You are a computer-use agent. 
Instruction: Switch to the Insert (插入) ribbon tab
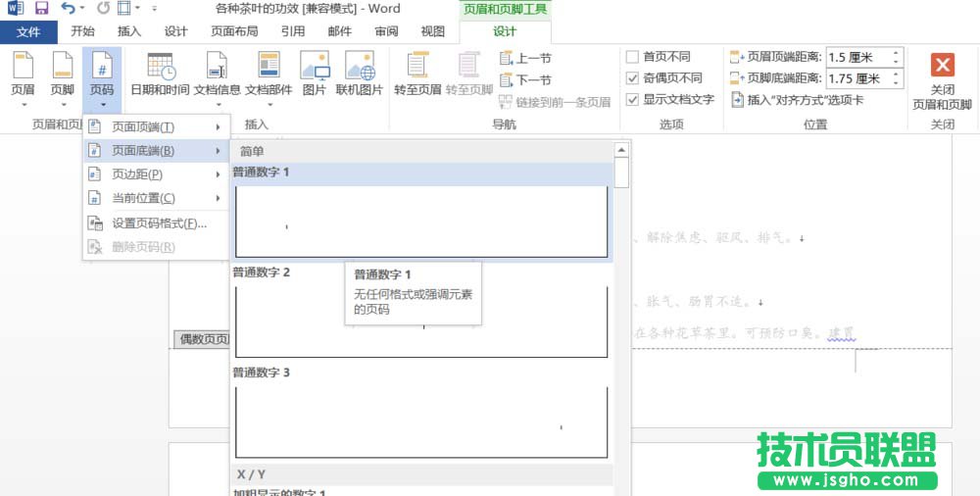129,31
